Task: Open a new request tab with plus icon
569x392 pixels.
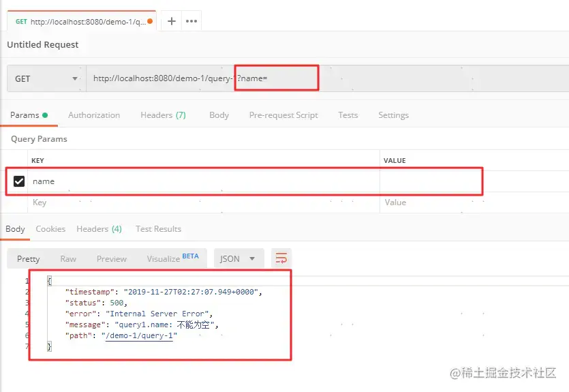Action: (171, 21)
